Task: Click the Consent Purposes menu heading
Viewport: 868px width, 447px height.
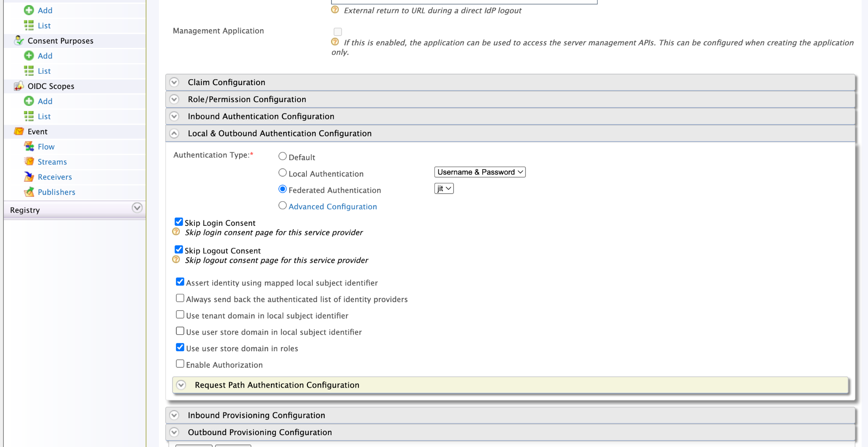Action: [x=60, y=41]
